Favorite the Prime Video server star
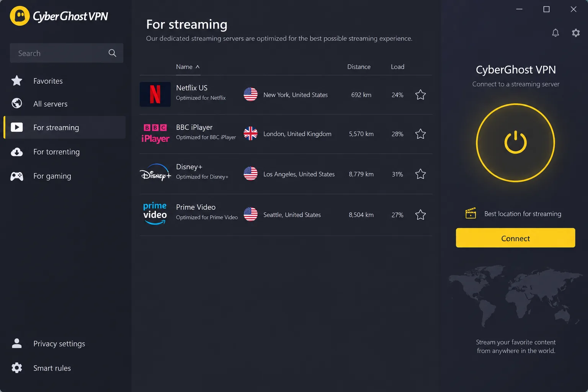The image size is (588, 392). 420,215
